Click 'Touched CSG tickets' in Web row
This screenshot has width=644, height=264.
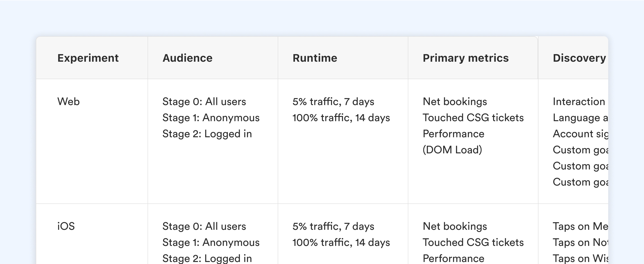[x=473, y=118]
